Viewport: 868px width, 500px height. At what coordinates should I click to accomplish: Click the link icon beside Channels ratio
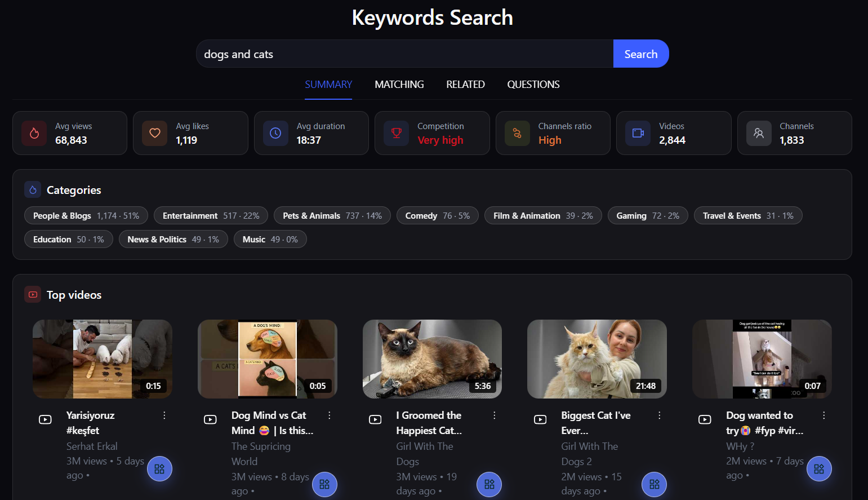[517, 133]
